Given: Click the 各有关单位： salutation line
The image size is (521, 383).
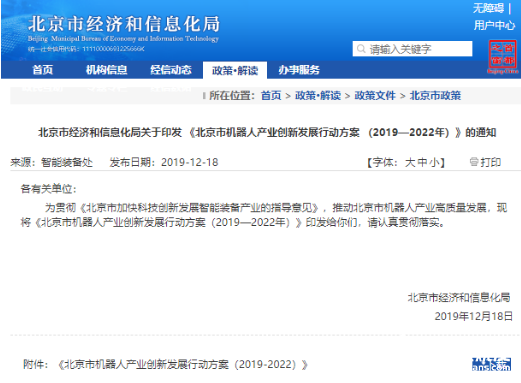Looking at the screenshot, I should tap(49, 189).
